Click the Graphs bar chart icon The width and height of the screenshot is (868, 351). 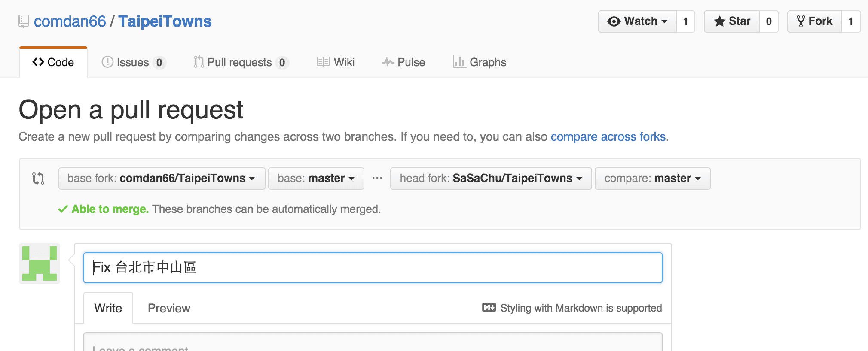click(459, 62)
